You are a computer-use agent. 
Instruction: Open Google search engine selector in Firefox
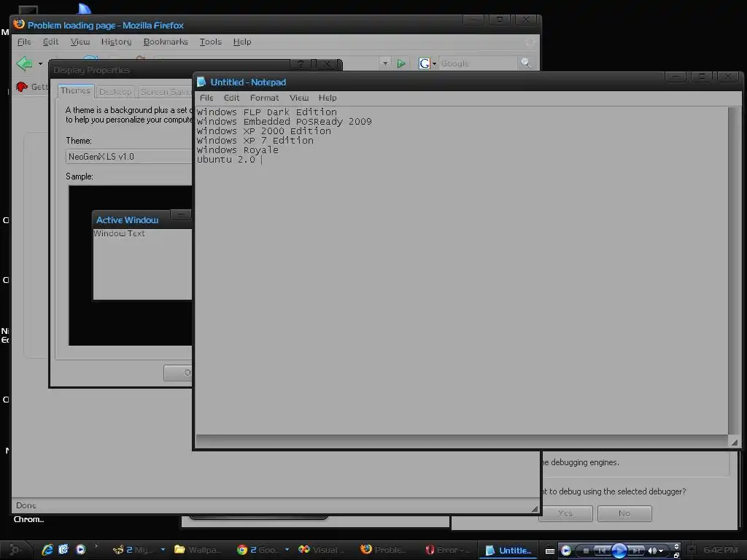point(427,63)
